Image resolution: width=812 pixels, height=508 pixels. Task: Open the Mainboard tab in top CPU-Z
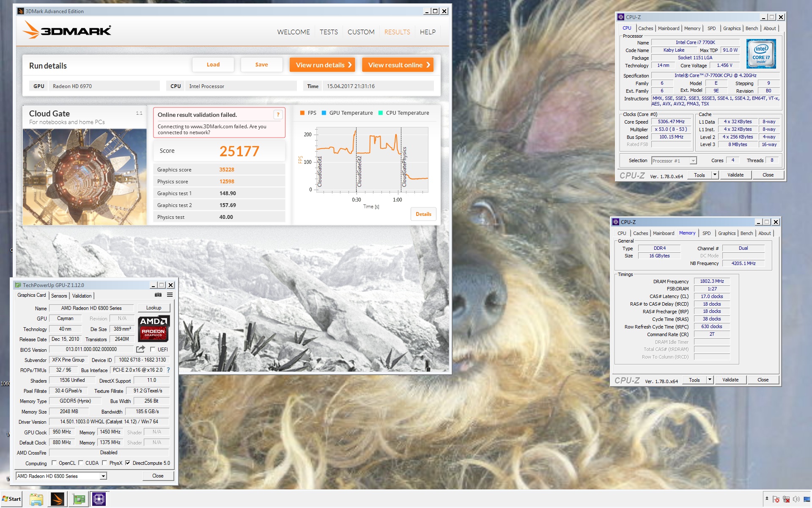click(669, 28)
